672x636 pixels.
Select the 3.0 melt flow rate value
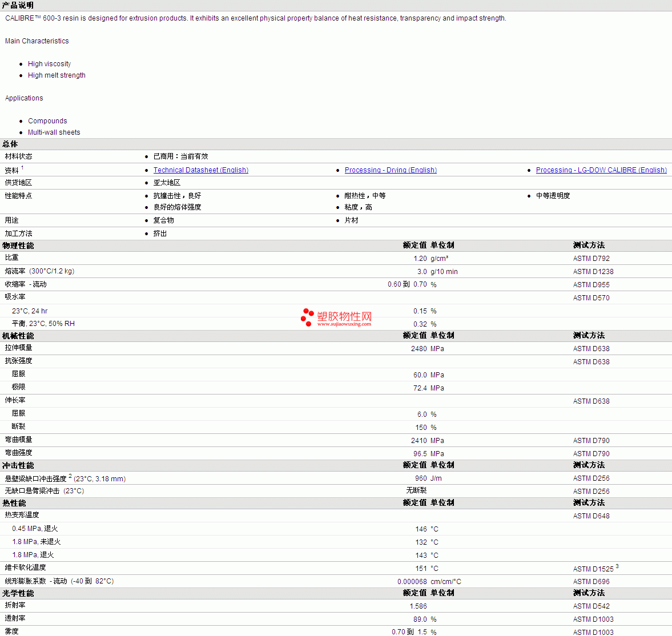(422, 272)
